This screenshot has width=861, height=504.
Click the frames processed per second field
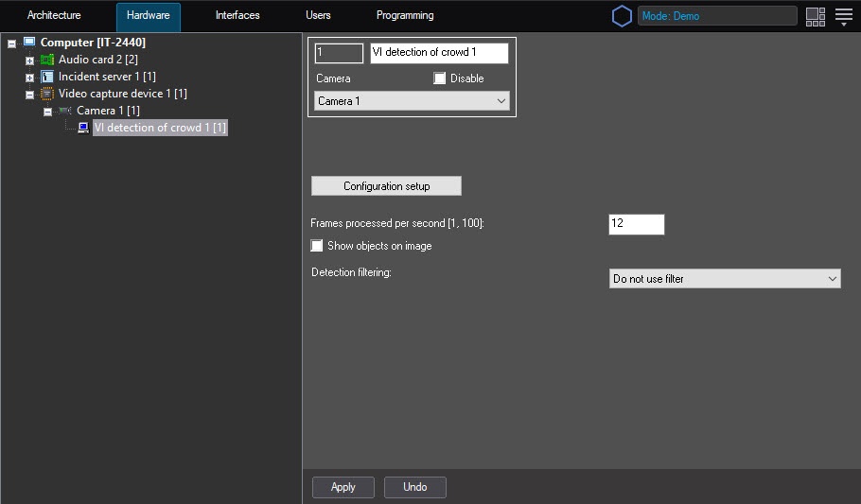click(636, 224)
